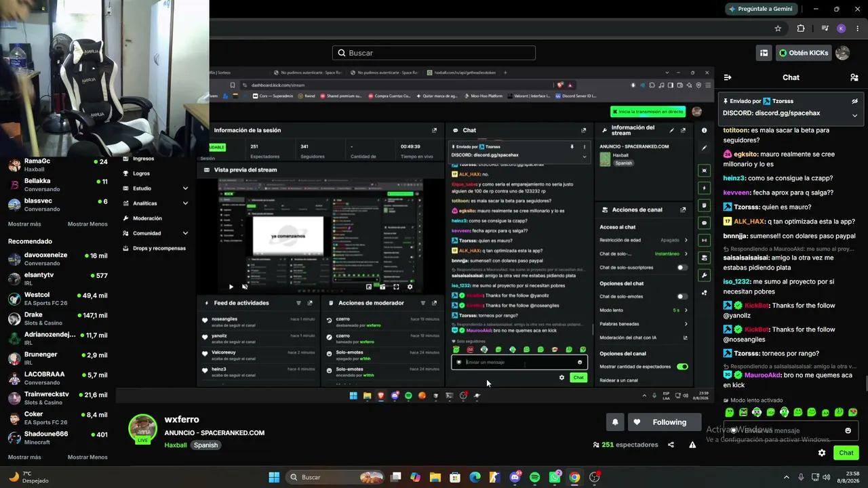Open File Explorer from the taskbar
Viewport: 868px width, 488px height.
click(435, 477)
